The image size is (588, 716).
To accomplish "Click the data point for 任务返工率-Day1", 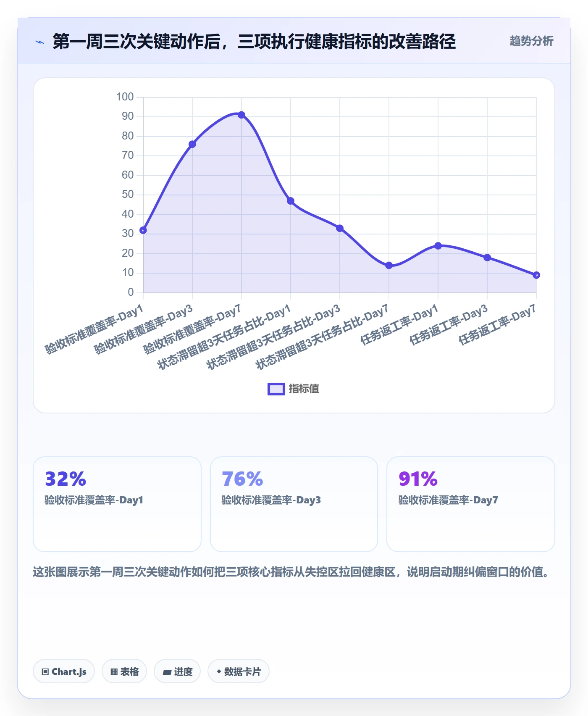I will [x=438, y=246].
